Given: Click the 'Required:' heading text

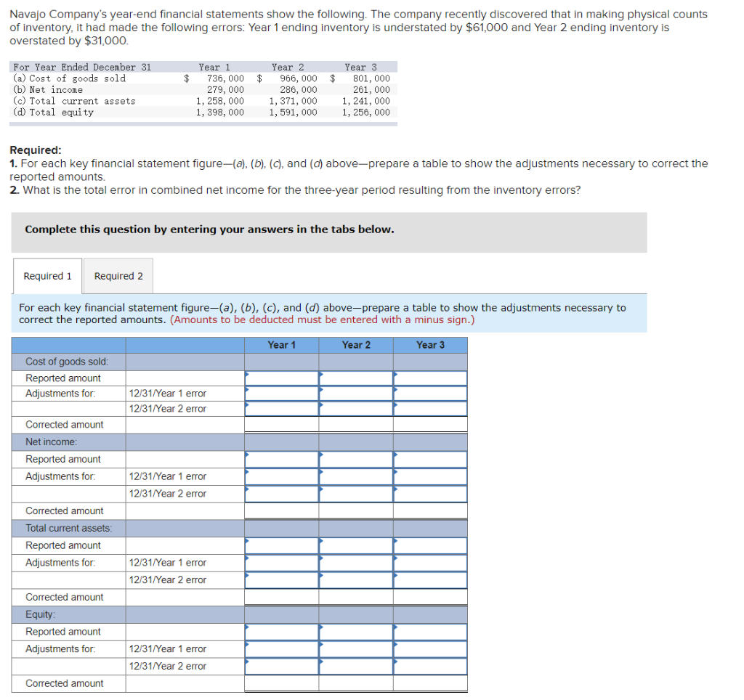Looking at the screenshot, I should [36, 150].
